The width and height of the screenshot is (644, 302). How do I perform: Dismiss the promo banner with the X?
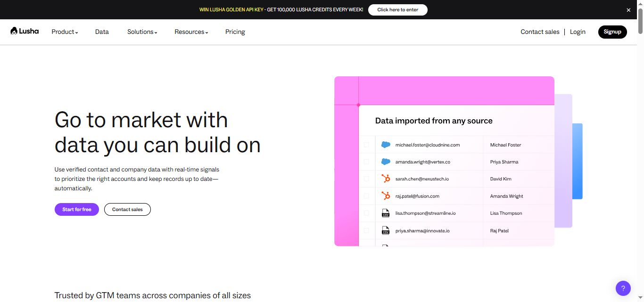point(628,9)
